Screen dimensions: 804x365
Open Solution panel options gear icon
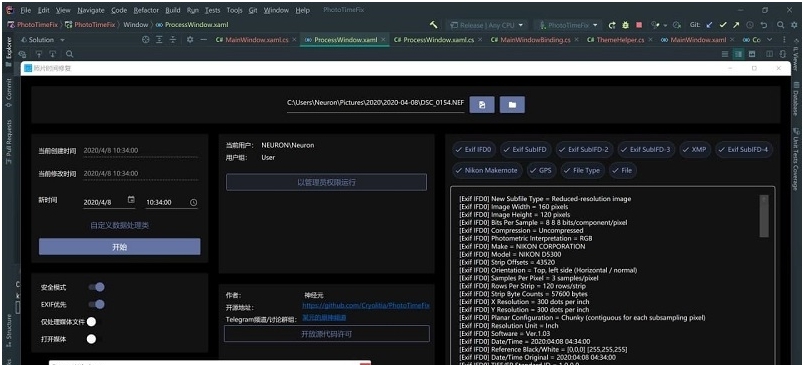coord(190,39)
